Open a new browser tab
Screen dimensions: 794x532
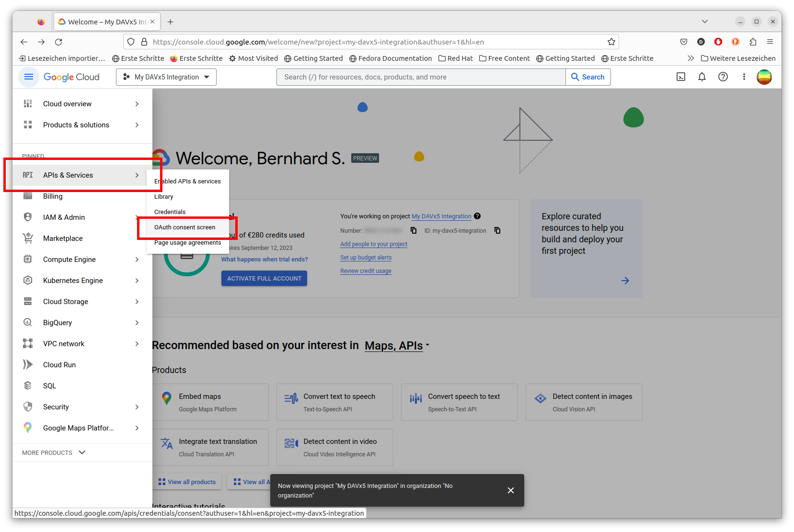click(171, 22)
